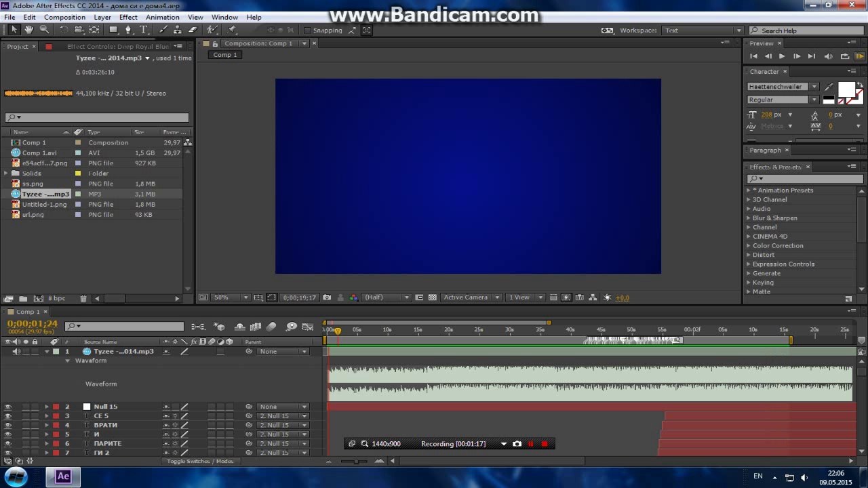
Task: Click the +0,0 exposure value
Action: point(623,298)
